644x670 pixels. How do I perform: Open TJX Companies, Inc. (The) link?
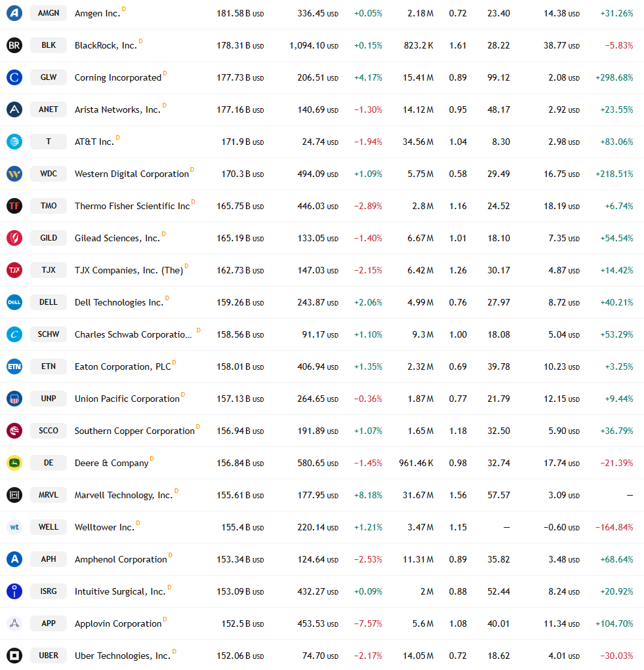click(x=129, y=271)
